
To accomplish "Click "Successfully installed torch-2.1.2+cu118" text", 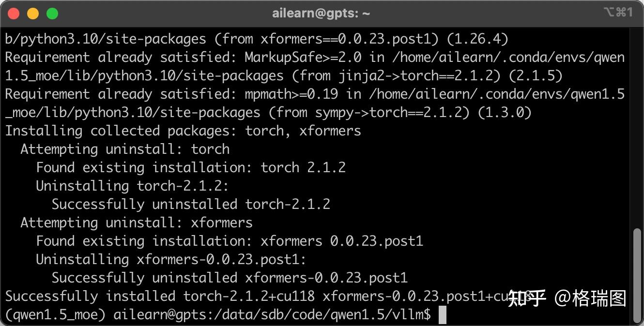I will click(160, 296).
